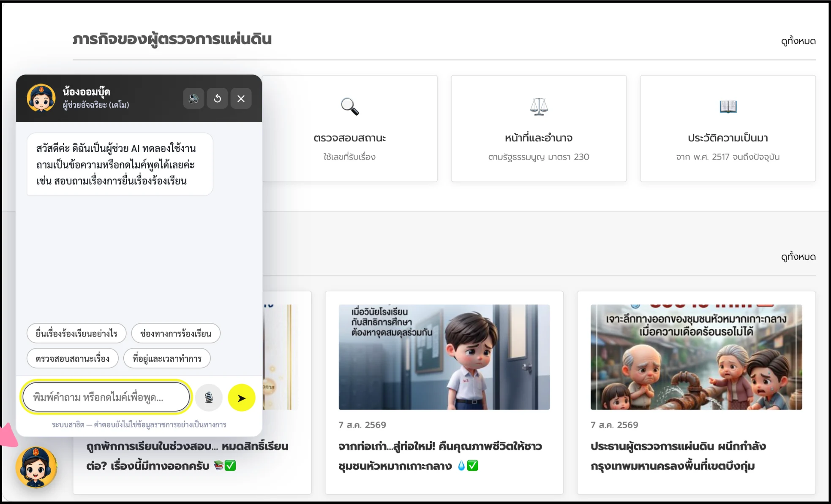Select the ช่องทางการร้องเรียน suggestion chip
831x504 pixels.
tap(176, 333)
